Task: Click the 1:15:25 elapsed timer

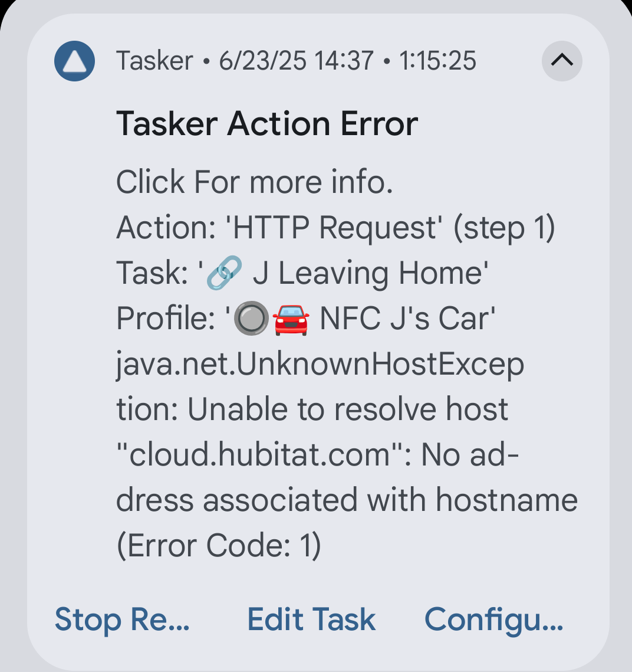Action: (x=437, y=61)
